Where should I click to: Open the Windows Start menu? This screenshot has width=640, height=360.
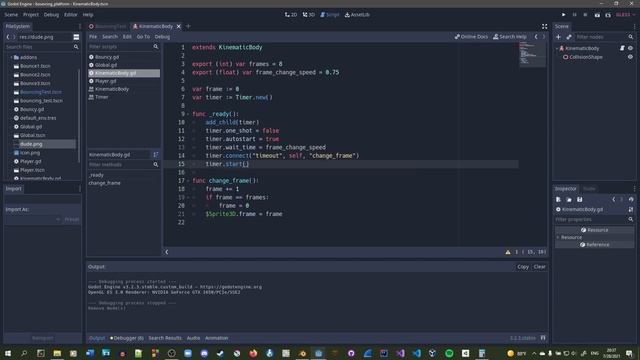point(7,353)
